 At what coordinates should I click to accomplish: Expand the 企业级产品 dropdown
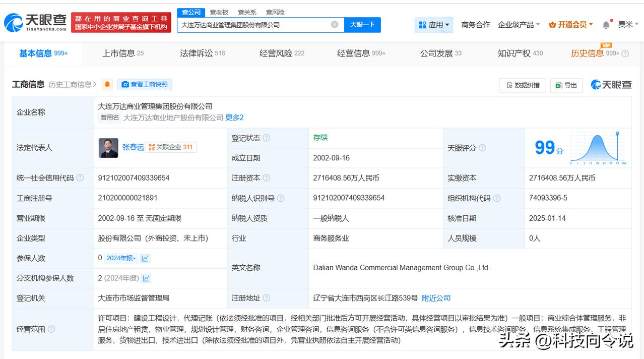[x=519, y=25]
